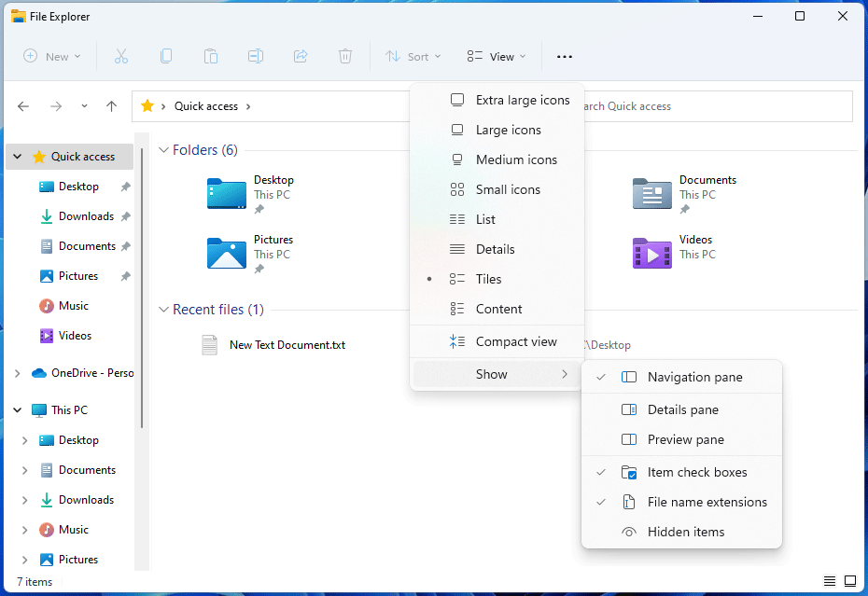Choose Medium icons view
Viewport: 868px width, 596px height.
tap(497, 159)
